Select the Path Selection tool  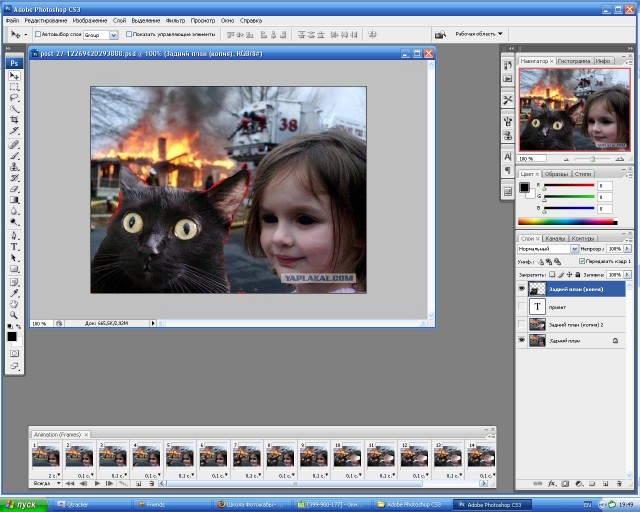click(14, 258)
